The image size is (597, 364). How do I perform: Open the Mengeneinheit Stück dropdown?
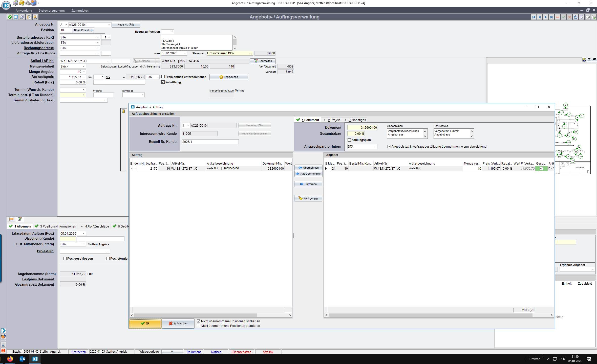tap(83, 66)
